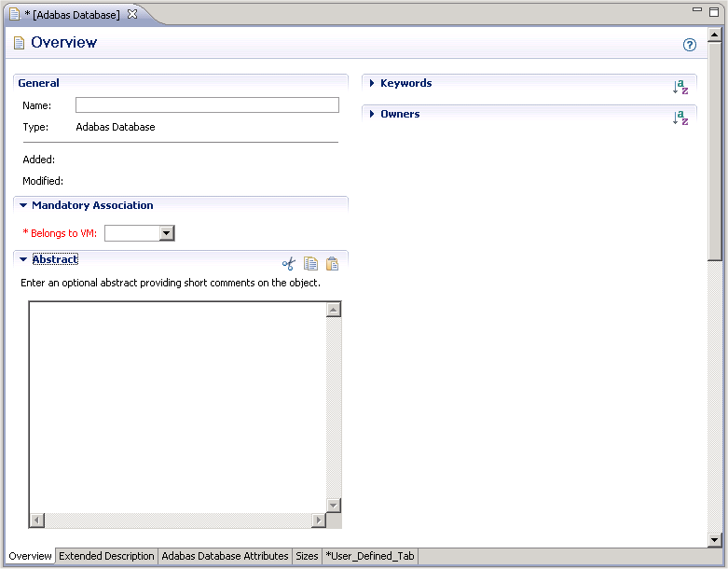Sort Keywords using the a-z icon
728x569 pixels.
click(680, 87)
